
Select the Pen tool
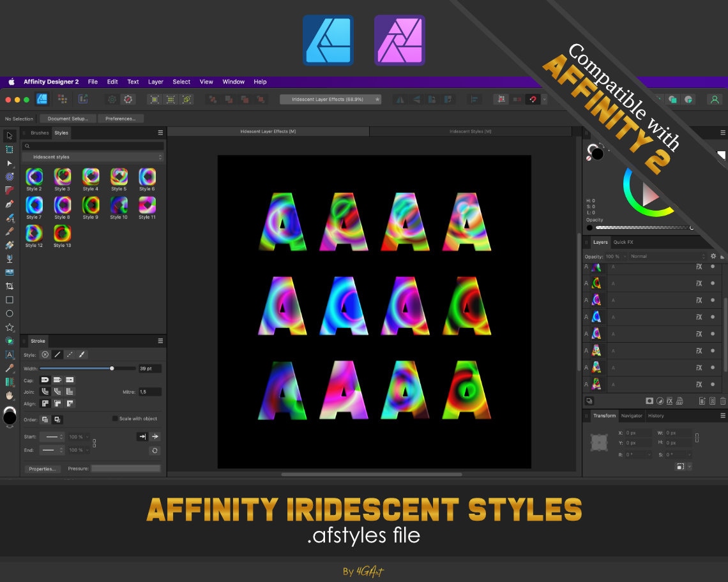(10, 203)
